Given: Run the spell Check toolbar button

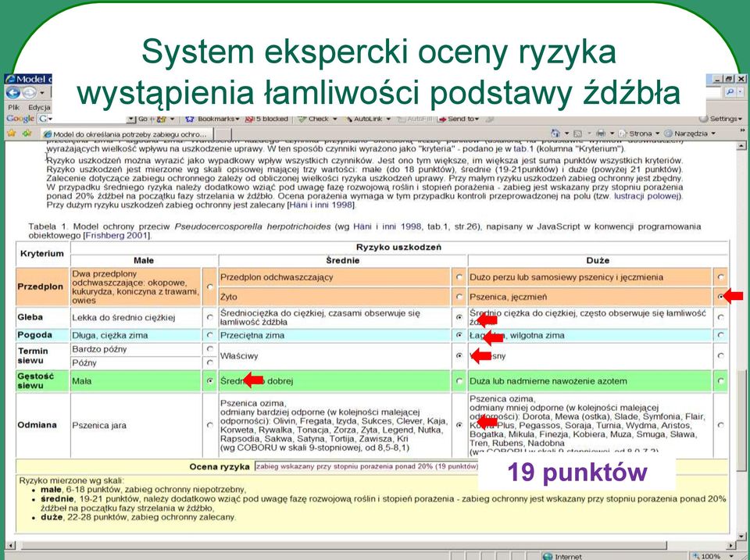Looking at the screenshot, I should pyautogui.click(x=312, y=119).
